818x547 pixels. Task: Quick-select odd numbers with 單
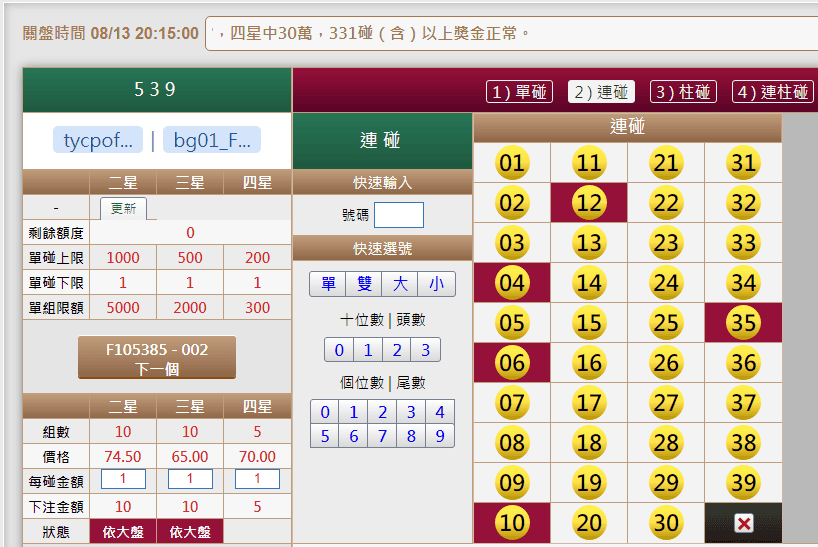pos(328,284)
